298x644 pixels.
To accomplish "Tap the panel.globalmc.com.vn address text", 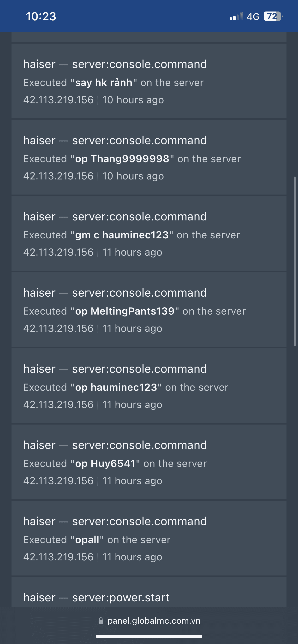I will (154, 621).
